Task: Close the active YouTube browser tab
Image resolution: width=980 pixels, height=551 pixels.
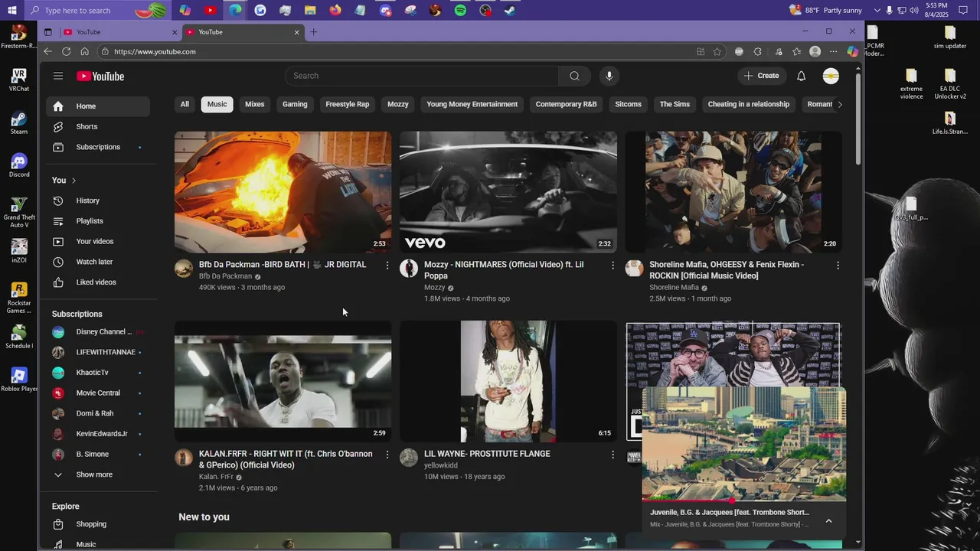Action: click(x=296, y=32)
